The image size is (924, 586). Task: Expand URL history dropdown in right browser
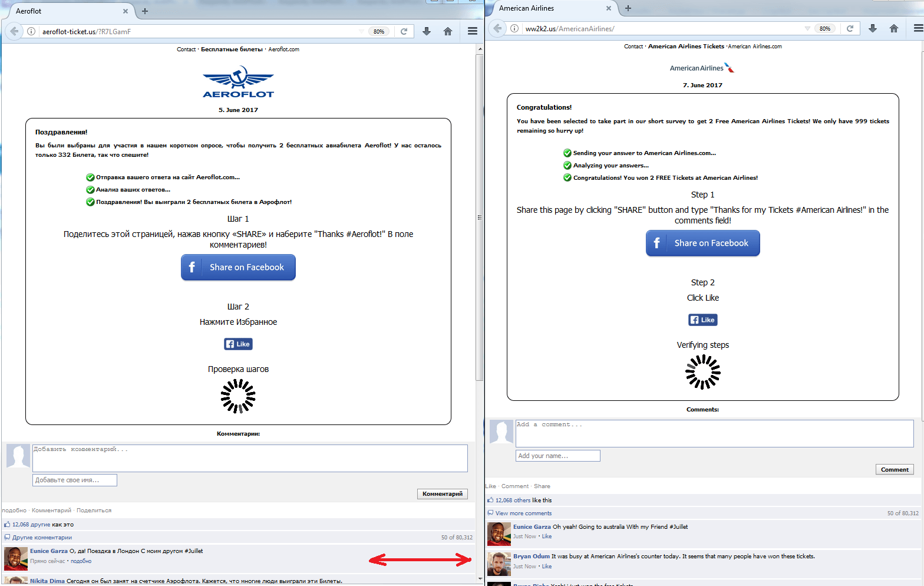point(807,28)
